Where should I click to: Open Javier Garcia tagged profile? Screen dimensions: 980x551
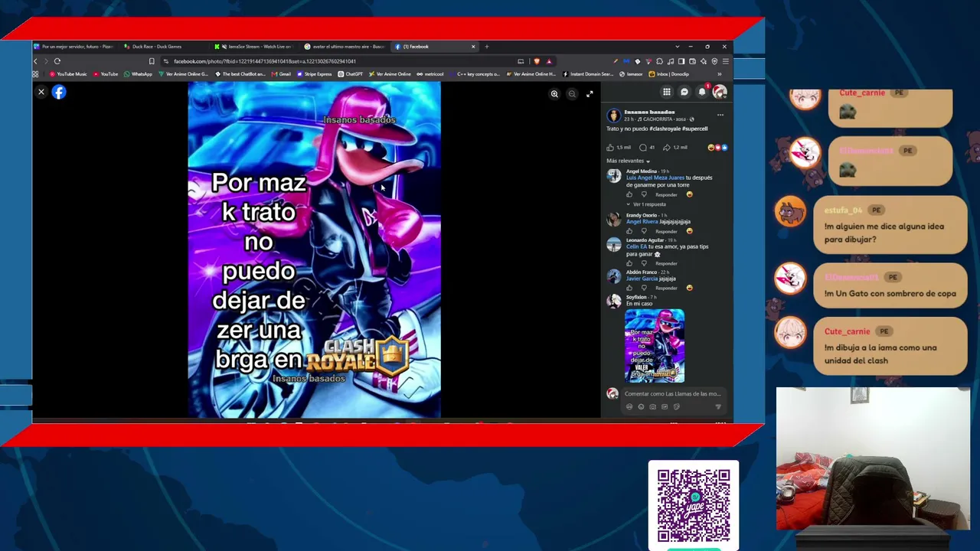click(x=642, y=279)
